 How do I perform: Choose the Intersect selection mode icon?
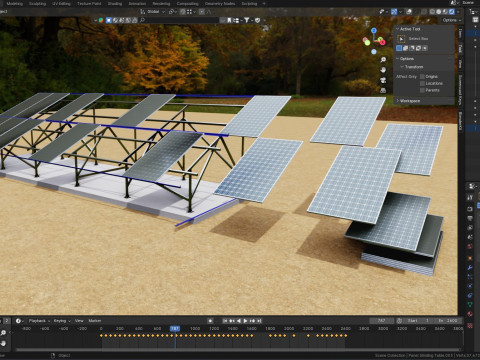pyautogui.click(x=425, y=48)
